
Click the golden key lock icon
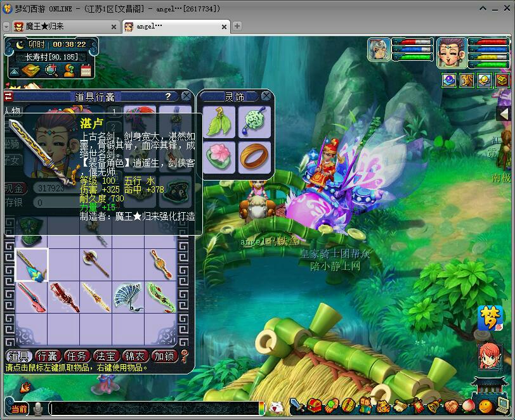(x=185, y=356)
